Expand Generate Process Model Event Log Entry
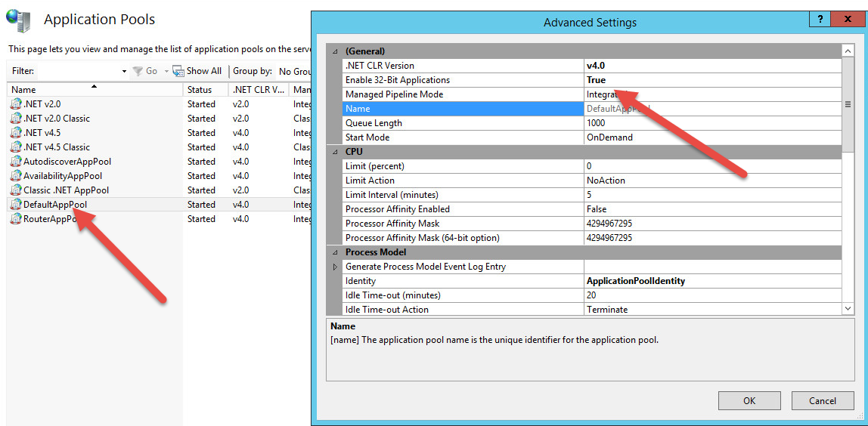Image resolution: width=868 pixels, height=426 pixels. pos(334,267)
